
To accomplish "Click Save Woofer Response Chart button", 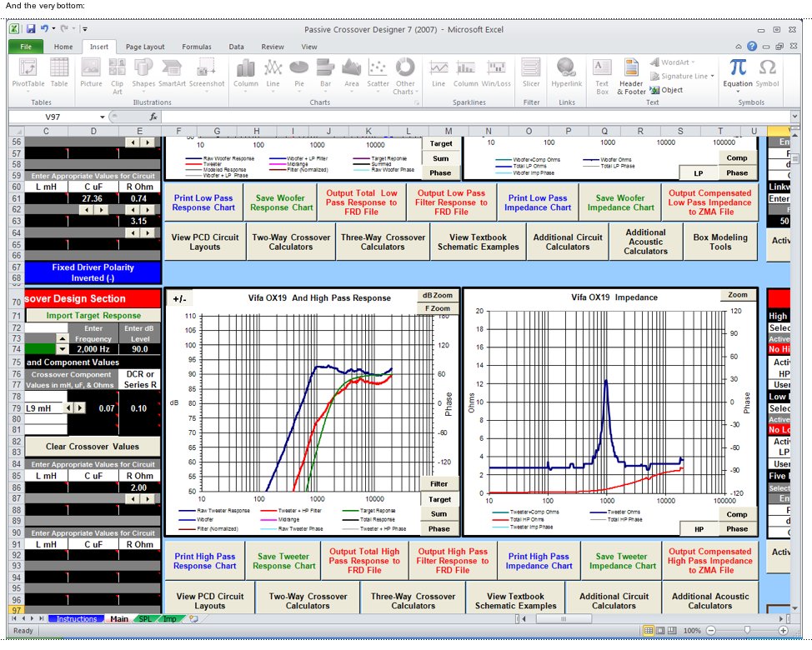I will [x=282, y=202].
